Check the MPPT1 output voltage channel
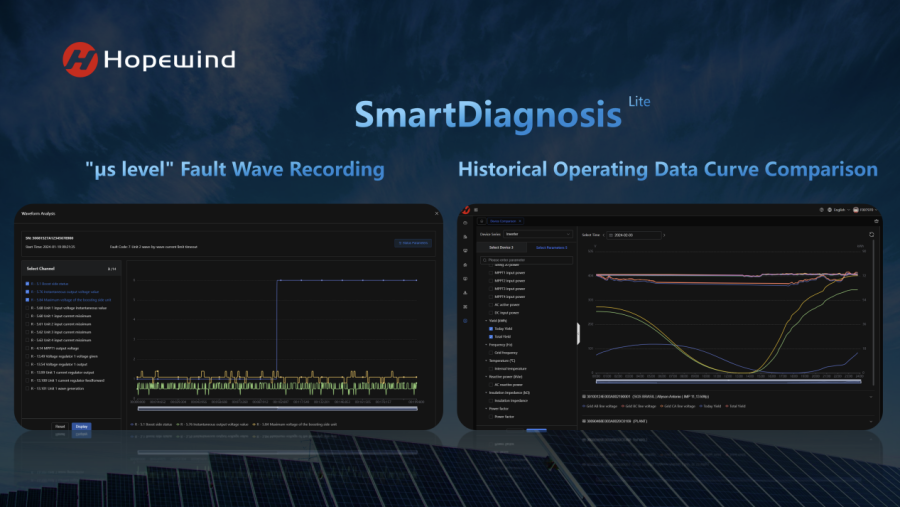 pos(26,348)
